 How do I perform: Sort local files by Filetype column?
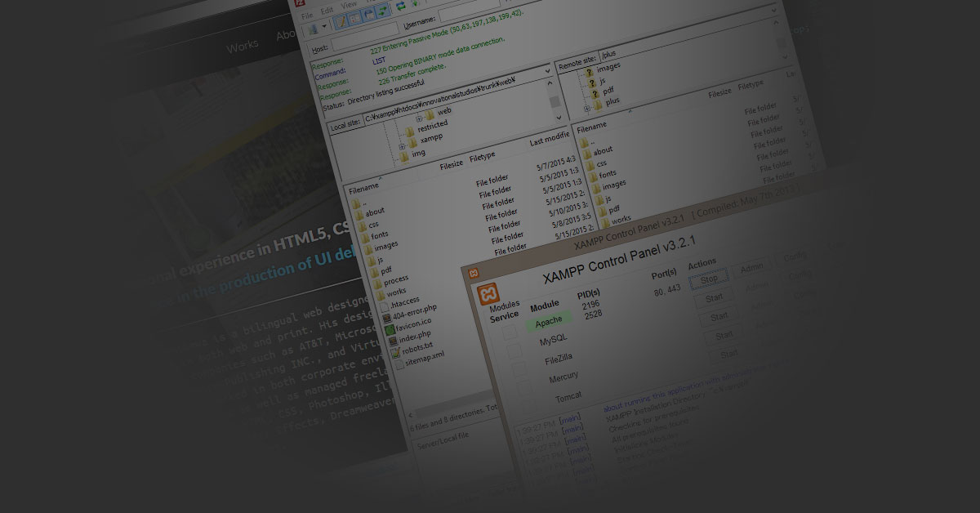coord(482,157)
